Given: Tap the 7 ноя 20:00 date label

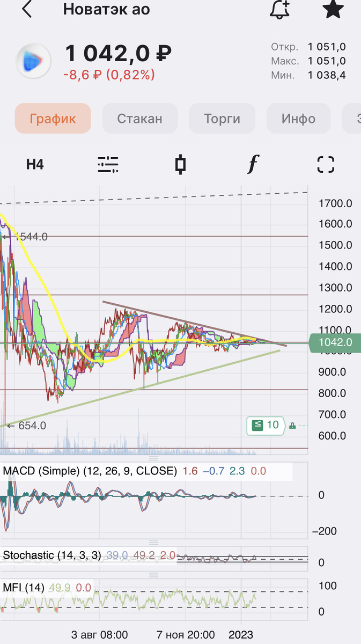Looking at the screenshot, I should click(x=186, y=635).
